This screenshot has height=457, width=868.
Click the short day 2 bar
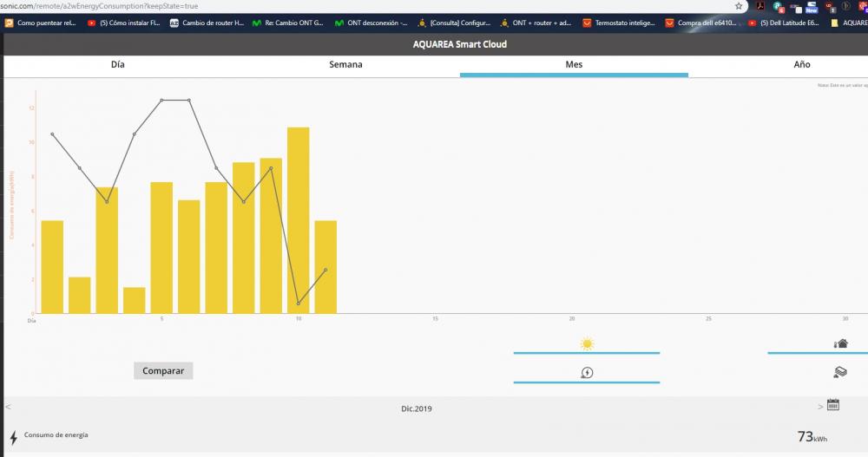[80, 296]
